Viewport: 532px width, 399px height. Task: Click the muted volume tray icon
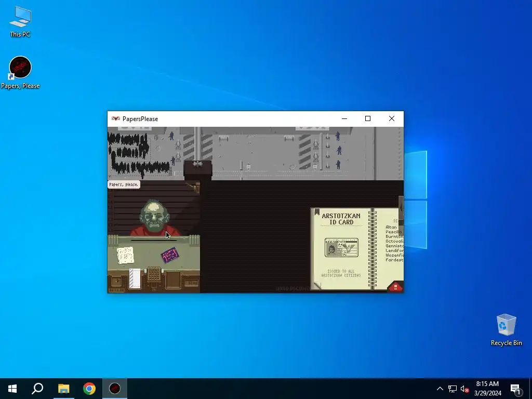[x=464, y=389]
